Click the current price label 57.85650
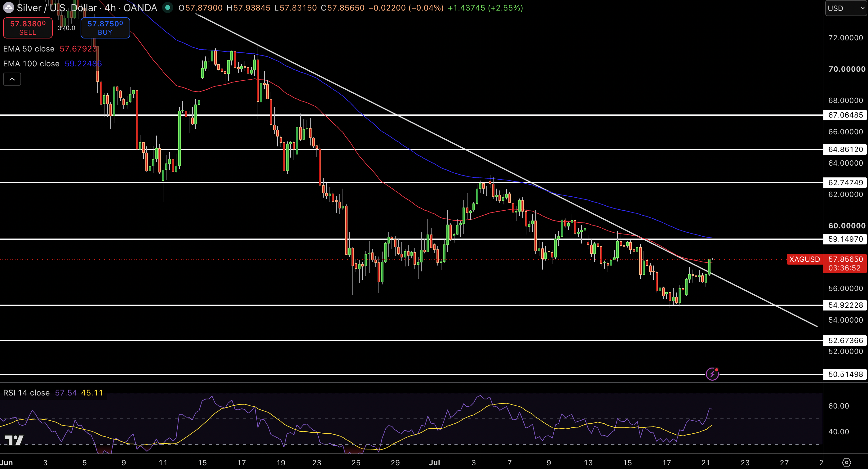 pyautogui.click(x=845, y=259)
